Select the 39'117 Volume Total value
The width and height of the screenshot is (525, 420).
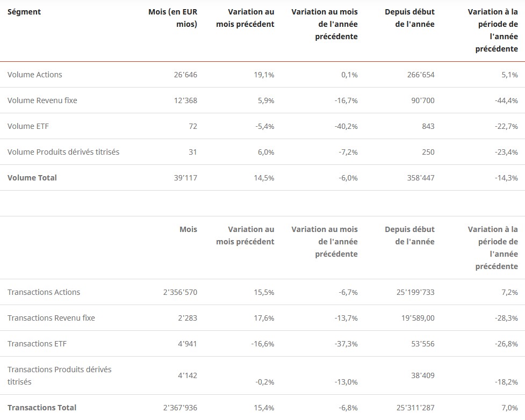pos(185,178)
